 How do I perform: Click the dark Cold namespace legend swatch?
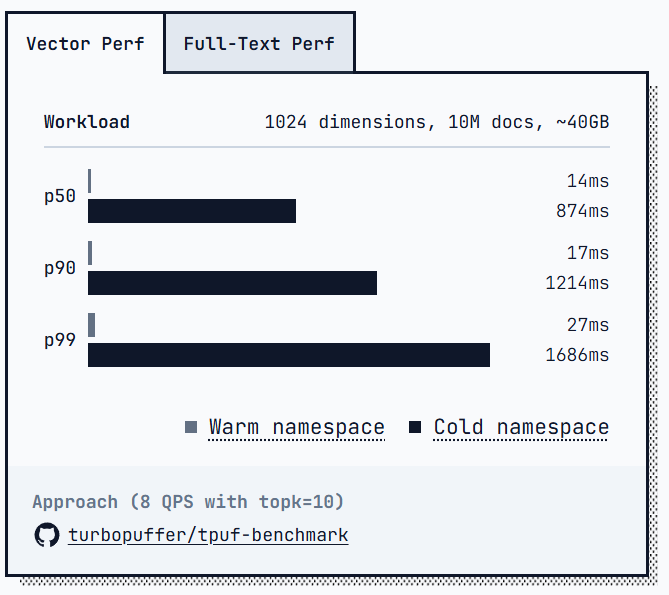pyautogui.click(x=415, y=427)
